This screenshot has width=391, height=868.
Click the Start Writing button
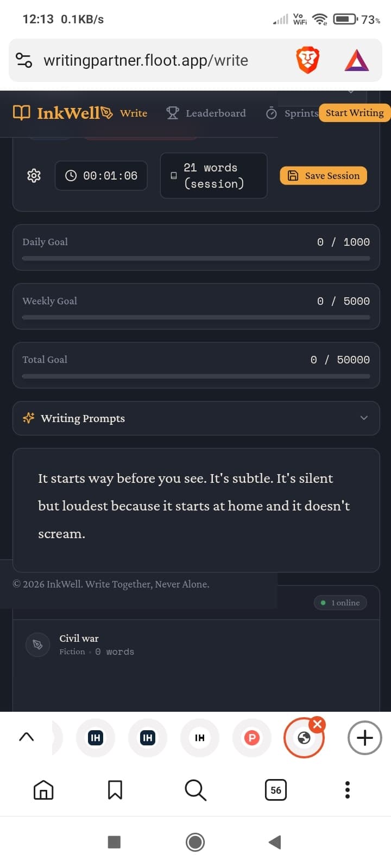click(354, 113)
